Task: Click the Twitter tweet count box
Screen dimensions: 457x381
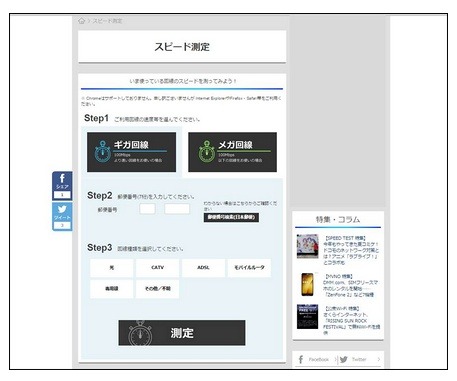Action: 62,226
